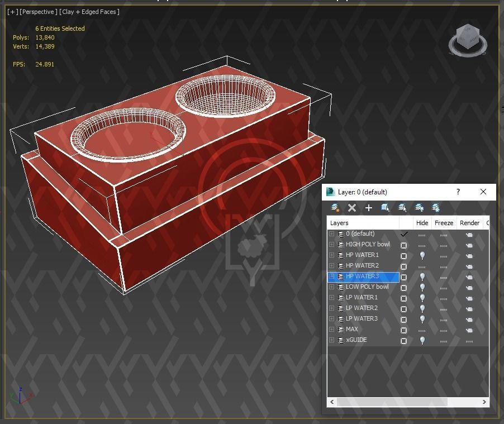This screenshot has height=424, width=504.
Task: Click the right scroll arrow in Layer dialog
Action: click(x=484, y=402)
